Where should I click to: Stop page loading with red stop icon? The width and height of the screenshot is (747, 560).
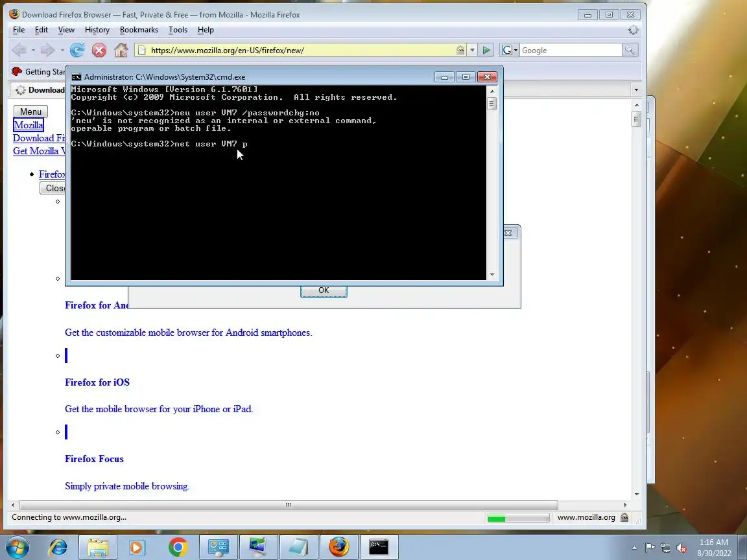click(x=99, y=50)
